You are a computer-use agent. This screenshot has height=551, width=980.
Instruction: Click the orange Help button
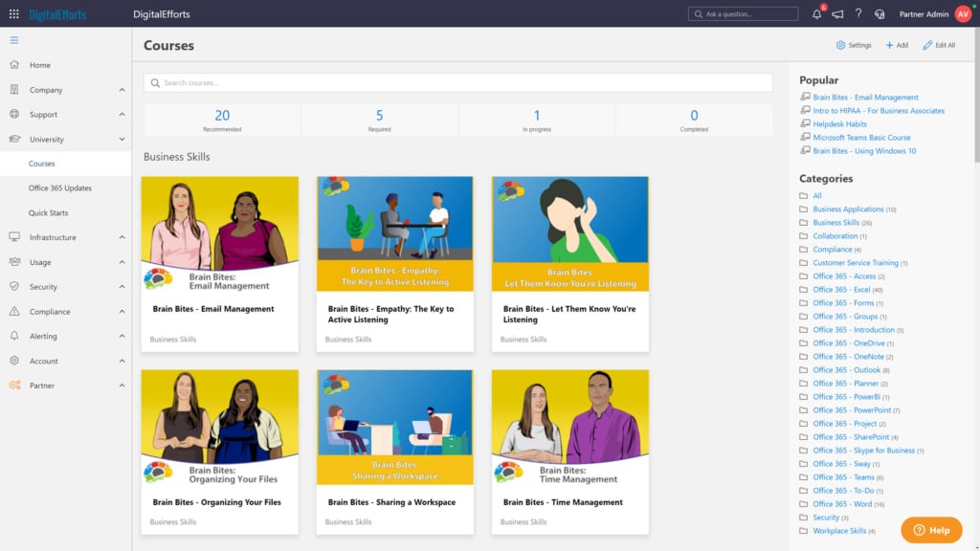[931, 530]
